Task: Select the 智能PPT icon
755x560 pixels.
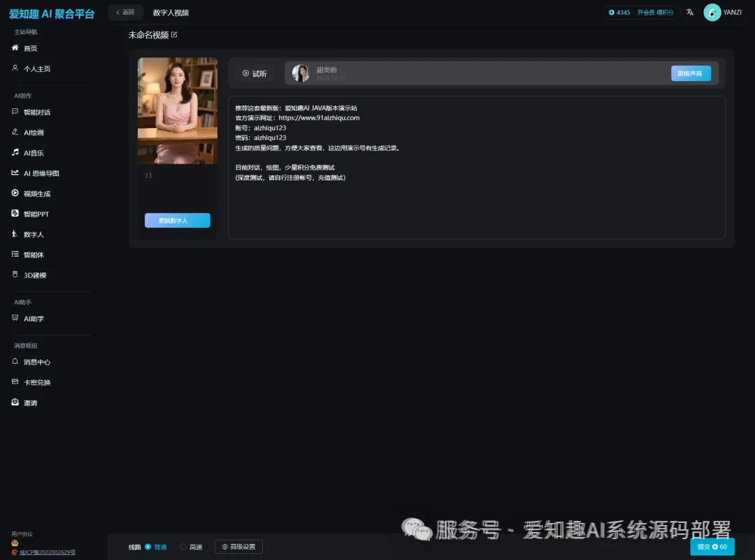Action: pyautogui.click(x=15, y=213)
